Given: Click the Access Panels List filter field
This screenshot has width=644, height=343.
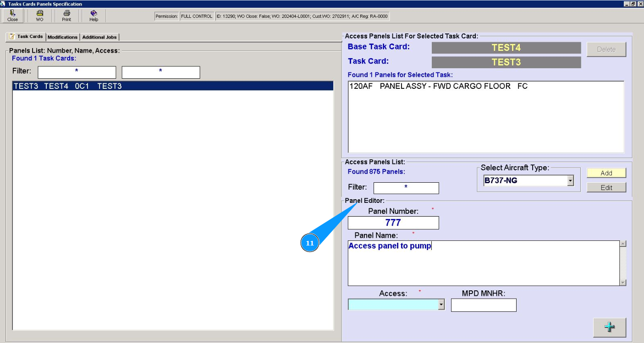Looking at the screenshot, I should click(x=406, y=188).
